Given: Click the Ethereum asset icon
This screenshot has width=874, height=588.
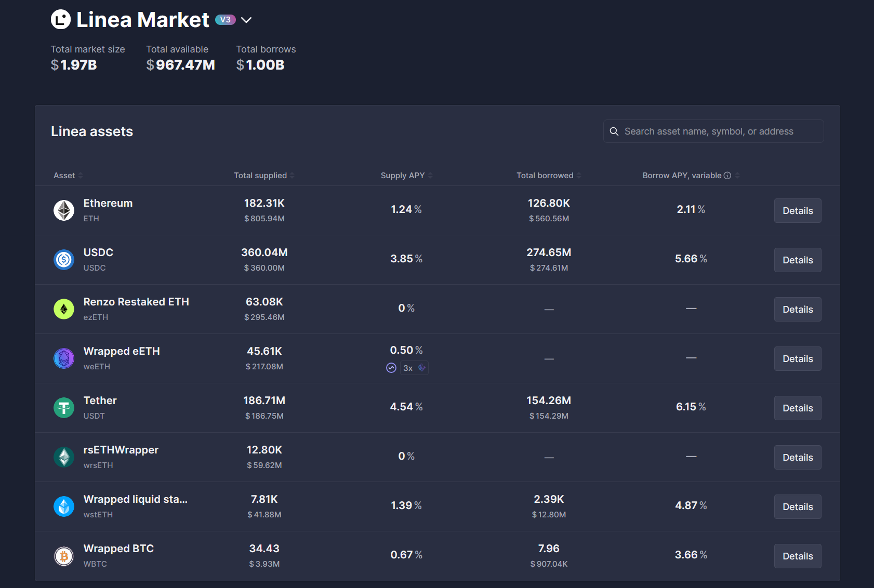Looking at the screenshot, I should coord(64,210).
